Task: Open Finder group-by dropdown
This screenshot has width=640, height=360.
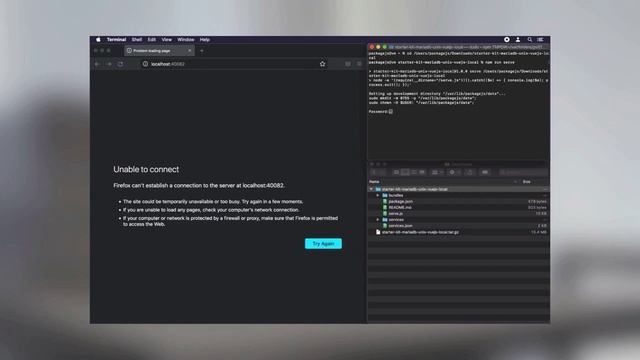Action: 437,172
